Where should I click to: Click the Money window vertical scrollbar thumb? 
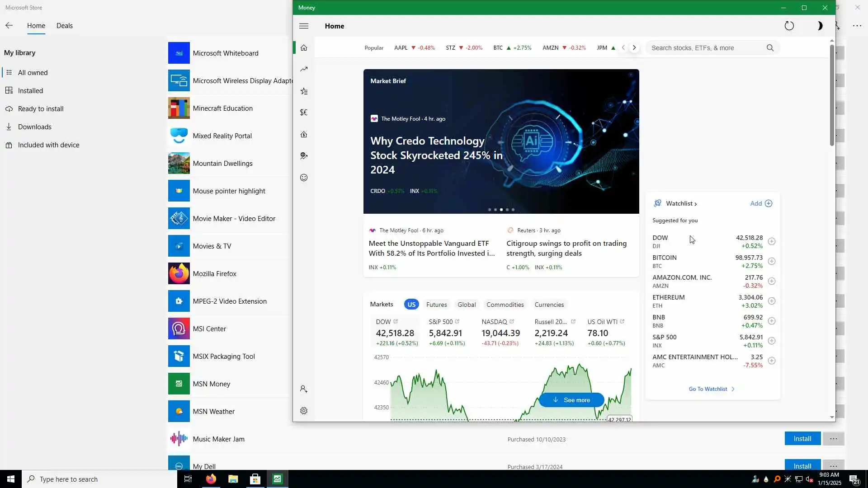click(831, 95)
